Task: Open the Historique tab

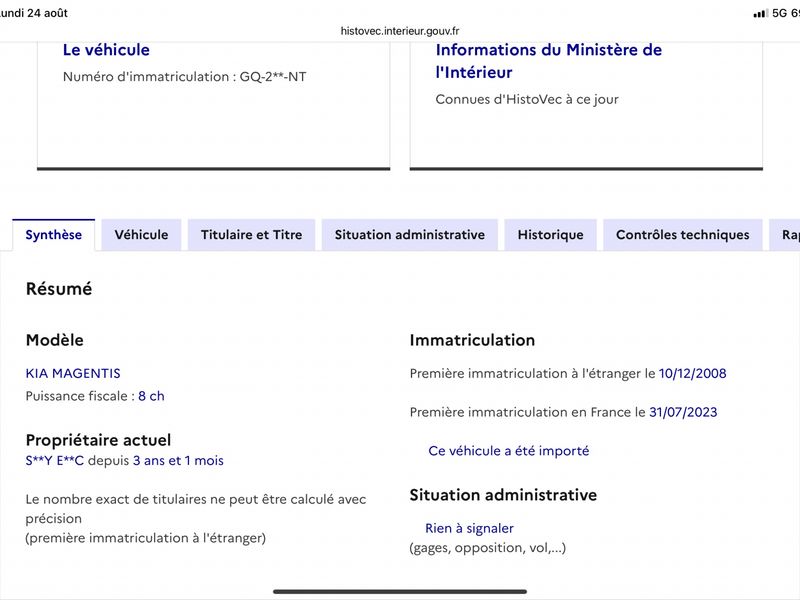Action: pyautogui.click(x=551, y=235)
